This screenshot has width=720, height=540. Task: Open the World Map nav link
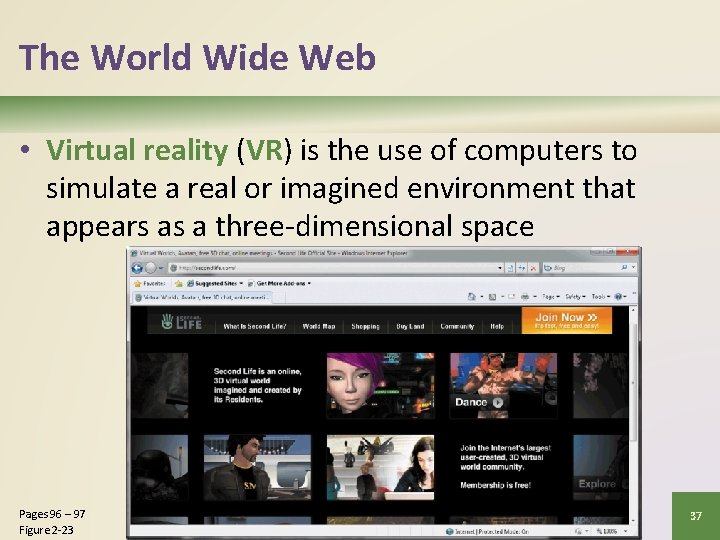[x=319, y=326]
